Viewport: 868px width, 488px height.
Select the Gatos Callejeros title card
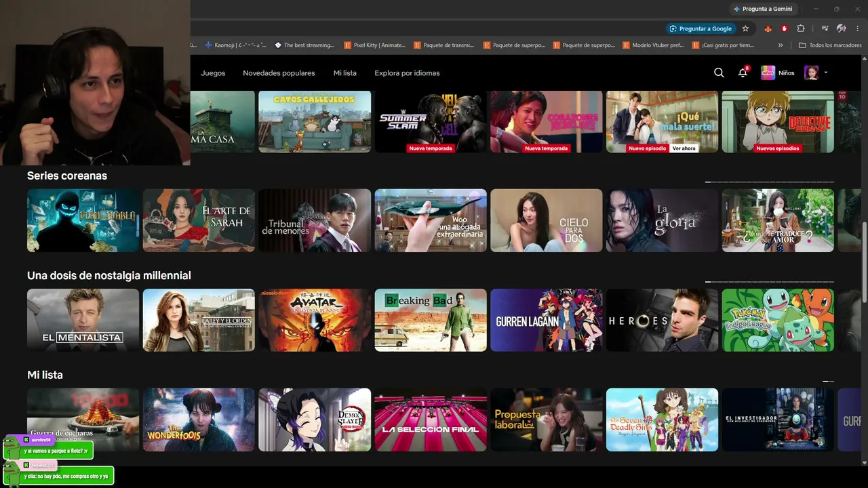tap(315, 121)
